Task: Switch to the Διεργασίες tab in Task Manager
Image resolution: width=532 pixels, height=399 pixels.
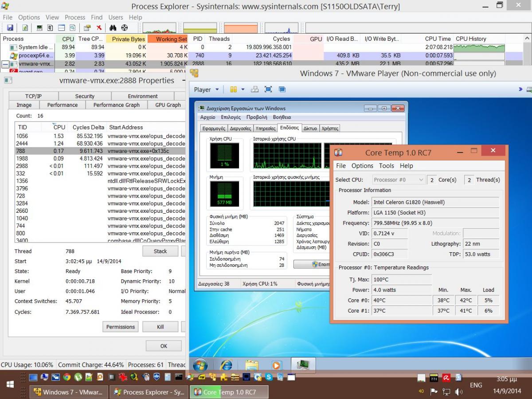Action: [241, 129]
